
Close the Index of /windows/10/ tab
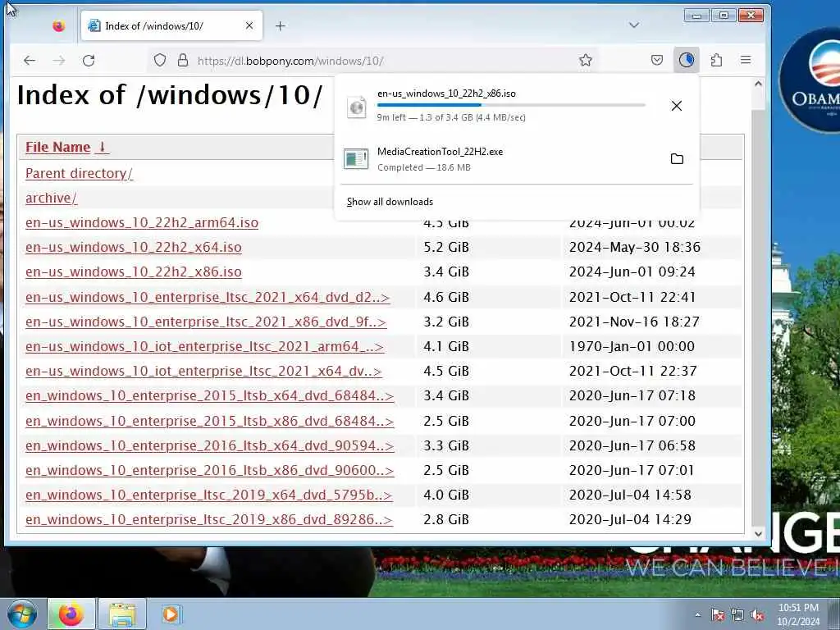point(249,25)
